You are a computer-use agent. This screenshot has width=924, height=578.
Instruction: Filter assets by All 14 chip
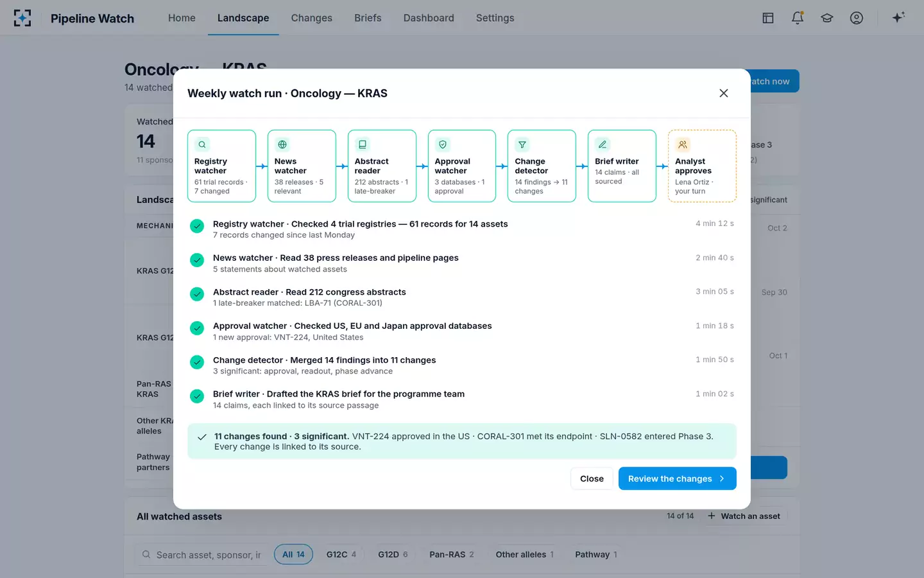click(293, 554)
